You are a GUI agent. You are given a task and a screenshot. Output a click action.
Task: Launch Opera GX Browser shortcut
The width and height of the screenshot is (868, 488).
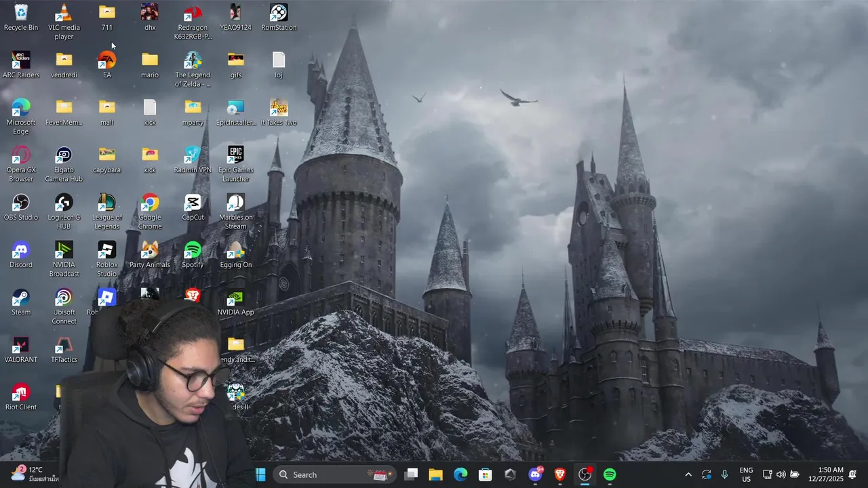click(x=21, y=164)
